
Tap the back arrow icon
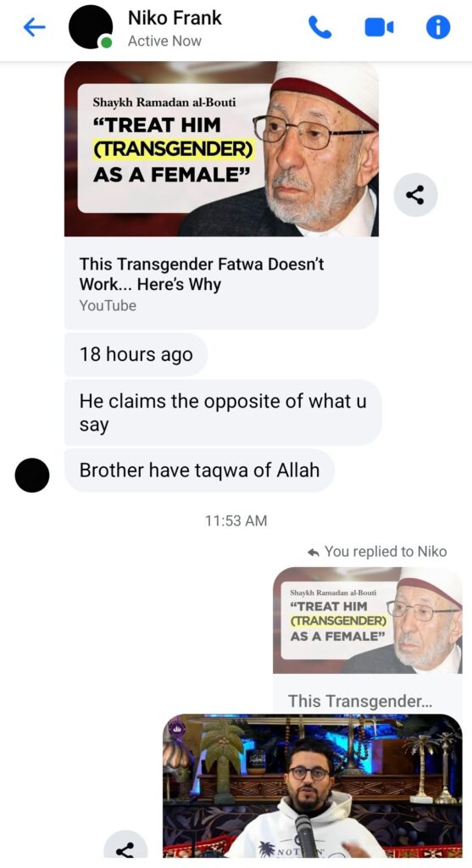pos(34,26)
